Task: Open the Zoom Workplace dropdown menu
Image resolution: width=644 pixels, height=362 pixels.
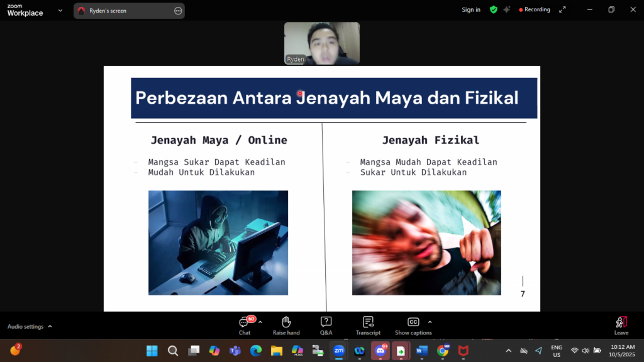Action: 60,11
